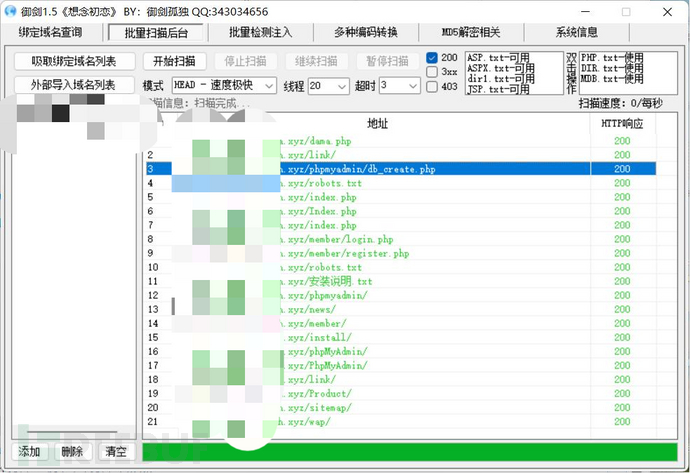Select row 17 PhpMyAdmin/ result
The image size is (690, 473).
pyautogui.click(x=401, y=366)
